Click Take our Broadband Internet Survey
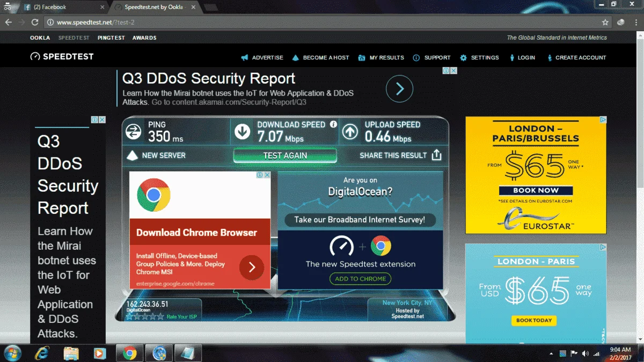 [360, 220]
